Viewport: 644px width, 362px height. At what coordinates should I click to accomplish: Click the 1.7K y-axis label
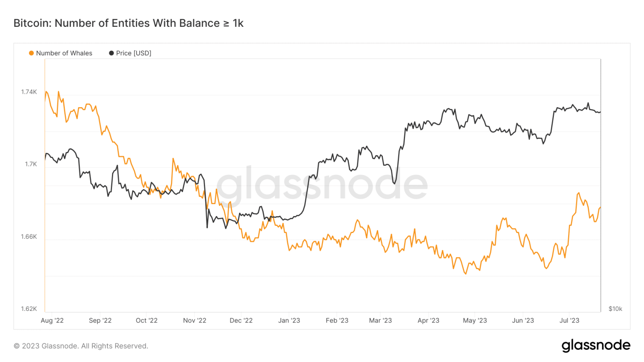[x=31, y=164]
